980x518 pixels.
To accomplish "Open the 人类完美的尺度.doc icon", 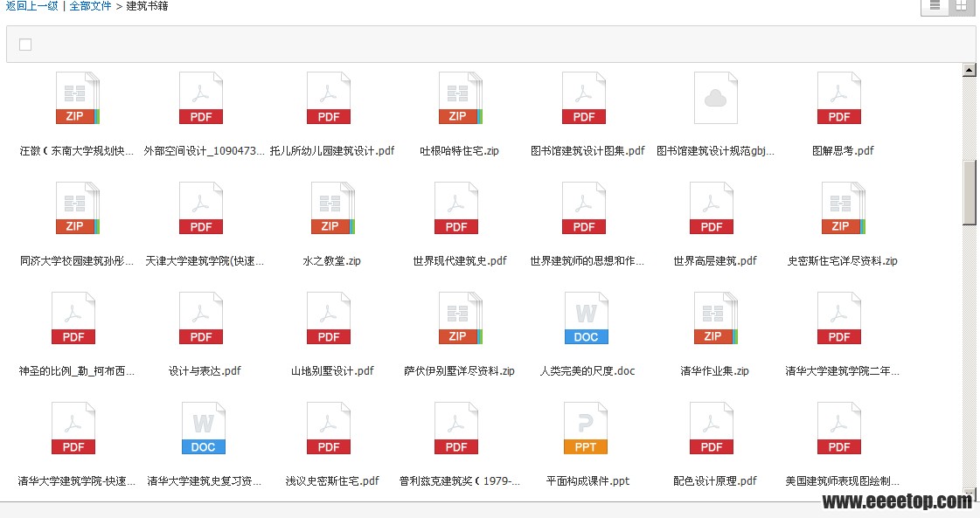I will (586, 318).
